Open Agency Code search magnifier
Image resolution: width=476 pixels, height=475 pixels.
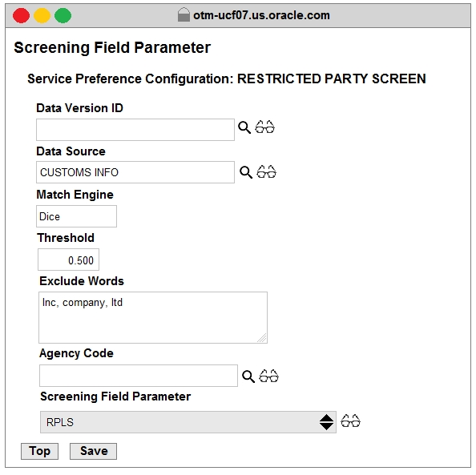pyautogui.click(x=248, y=376)
